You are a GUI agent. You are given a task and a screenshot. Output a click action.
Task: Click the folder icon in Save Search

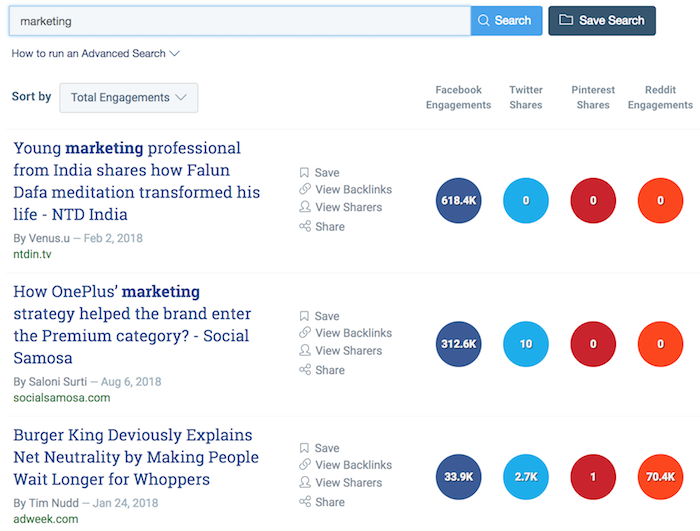(x=566, y=20)
